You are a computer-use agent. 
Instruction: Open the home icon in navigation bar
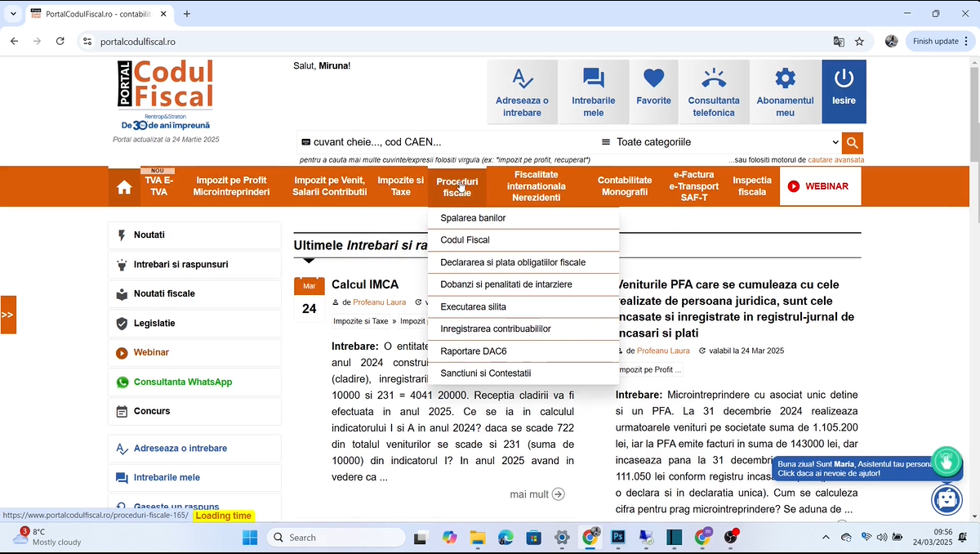pyautogui.click(x=124, y=187)
